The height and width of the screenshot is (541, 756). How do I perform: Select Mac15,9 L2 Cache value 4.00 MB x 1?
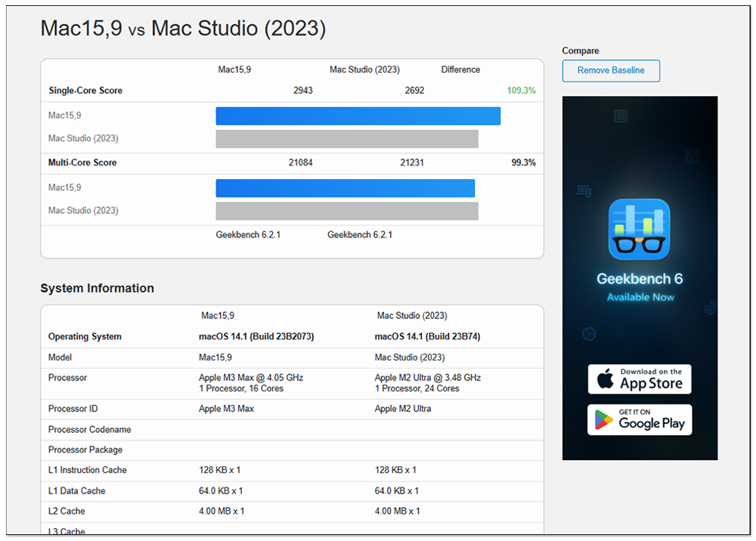(x=222, y=511)
